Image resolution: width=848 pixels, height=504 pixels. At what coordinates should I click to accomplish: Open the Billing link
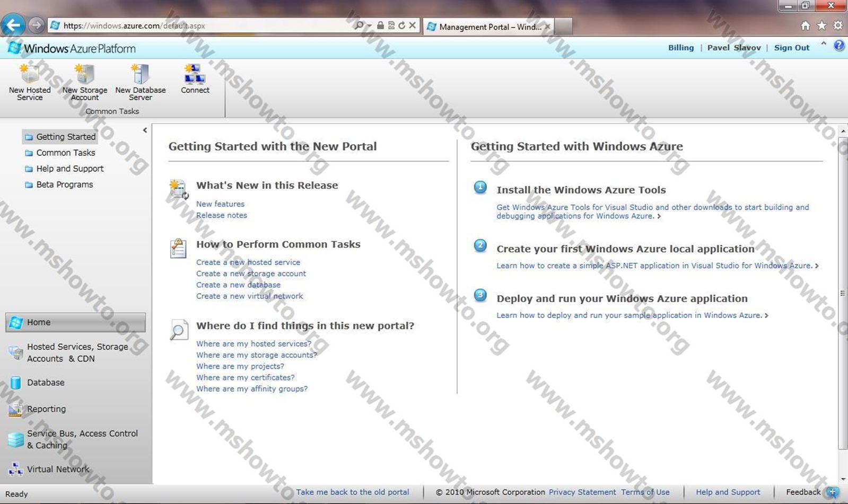(681, 47)
